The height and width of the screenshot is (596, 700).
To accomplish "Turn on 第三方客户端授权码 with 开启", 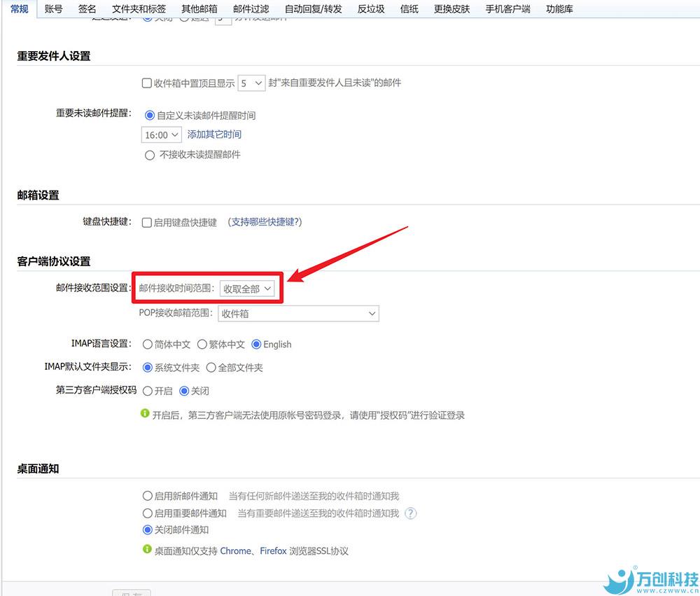I will click(x=148, y=391).
